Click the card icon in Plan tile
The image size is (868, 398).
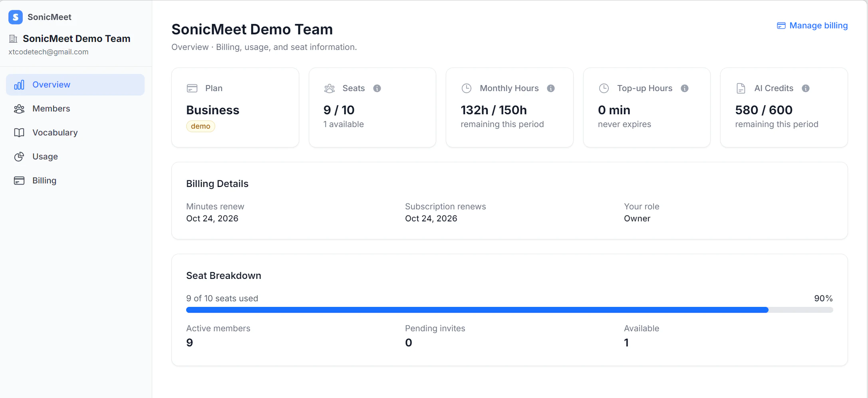(192, 88)
